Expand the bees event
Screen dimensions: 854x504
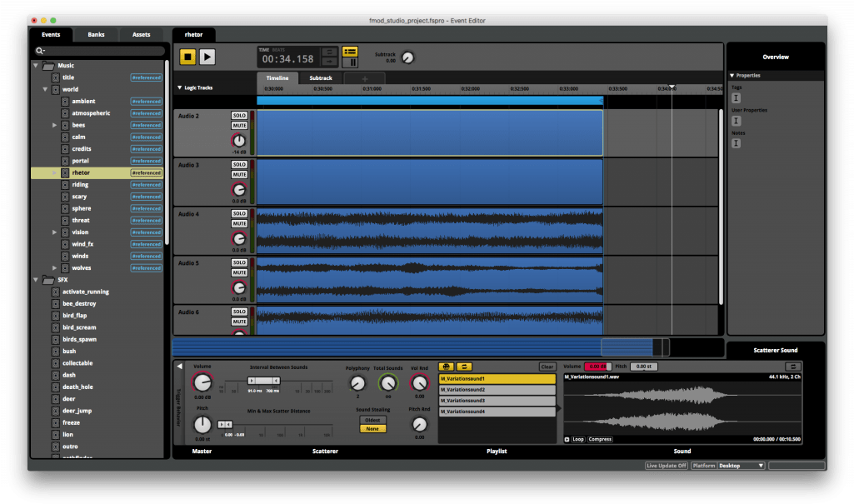click(x=54, y=125)
